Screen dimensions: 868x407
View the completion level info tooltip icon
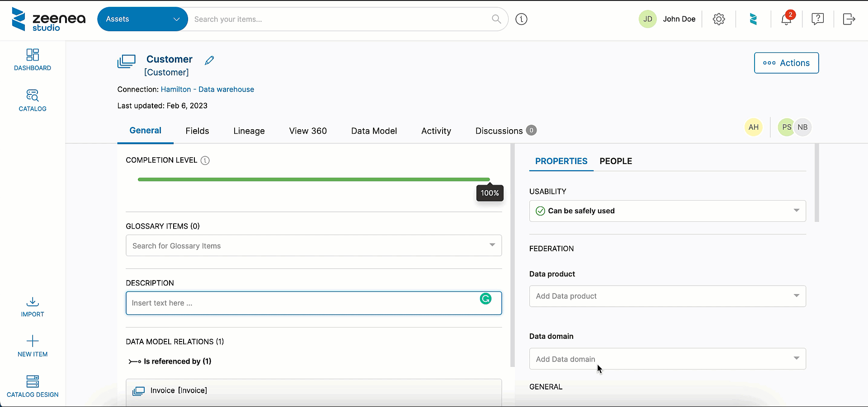click(x=205, y=160)
